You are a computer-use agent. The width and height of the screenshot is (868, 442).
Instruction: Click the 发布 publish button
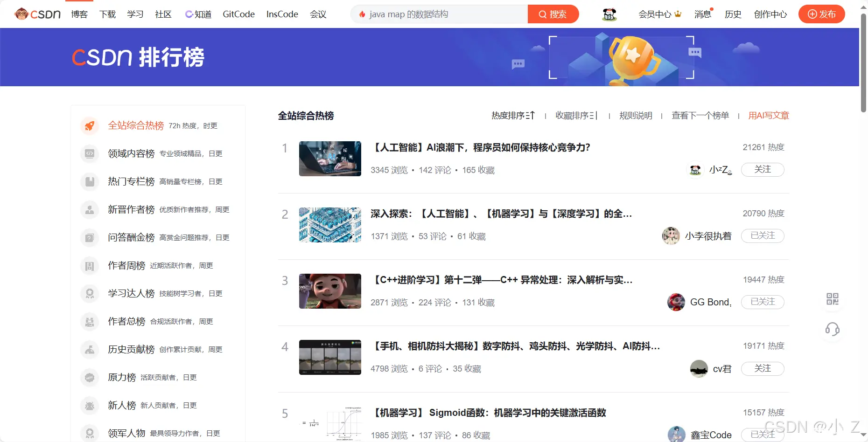822,14
